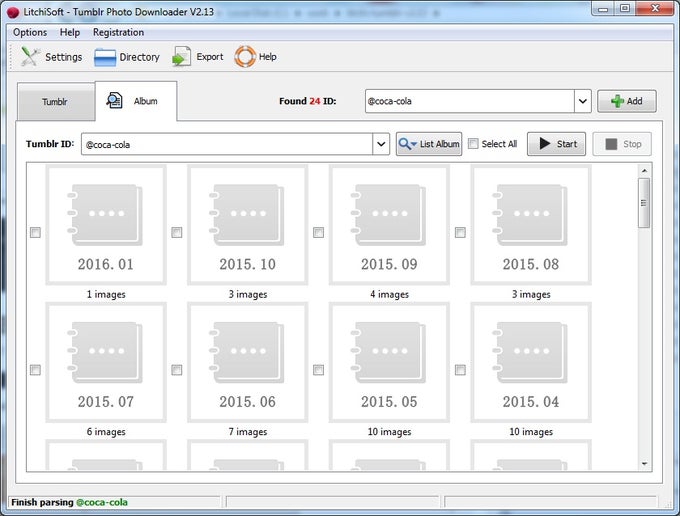
Task: Click the Help toolbar label
Action: (x=268, y=57)
